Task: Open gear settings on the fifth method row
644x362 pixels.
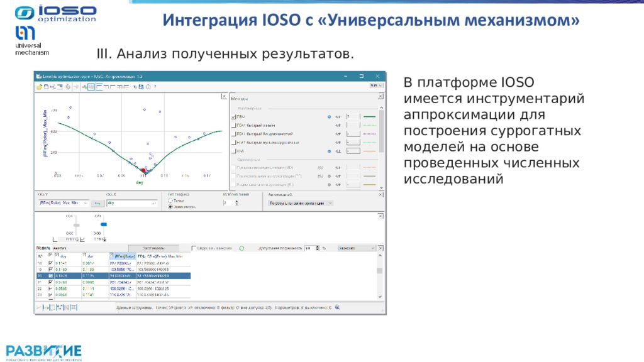Action: pyautogui.click(x=329, y=151)
